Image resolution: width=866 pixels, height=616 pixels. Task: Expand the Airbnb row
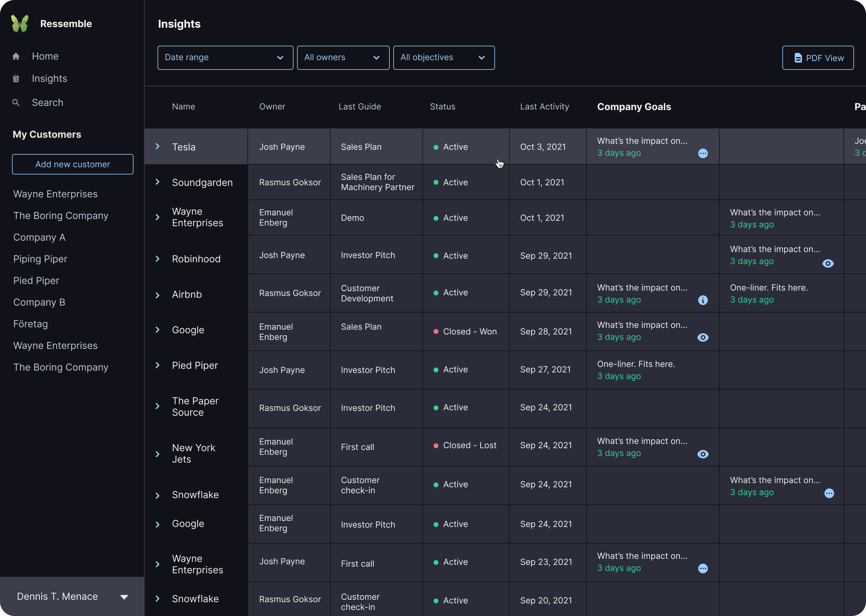click(x=158, y=295)
